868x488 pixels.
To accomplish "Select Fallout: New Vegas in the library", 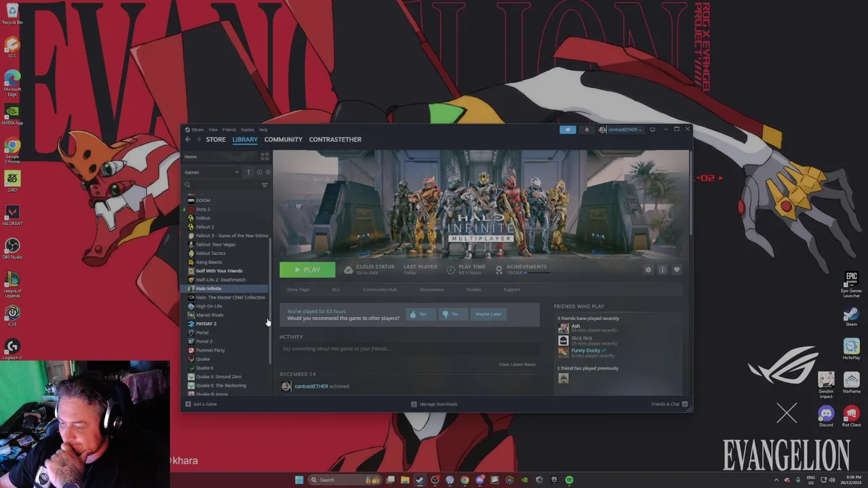I will (x=216, y=245).
